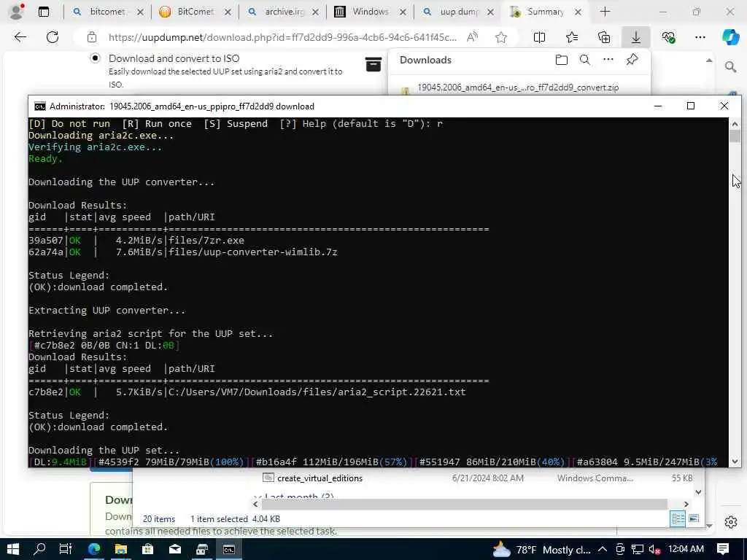
Task: Open downloaded convert.zip file entry
Action: click(x=518, y=87)
